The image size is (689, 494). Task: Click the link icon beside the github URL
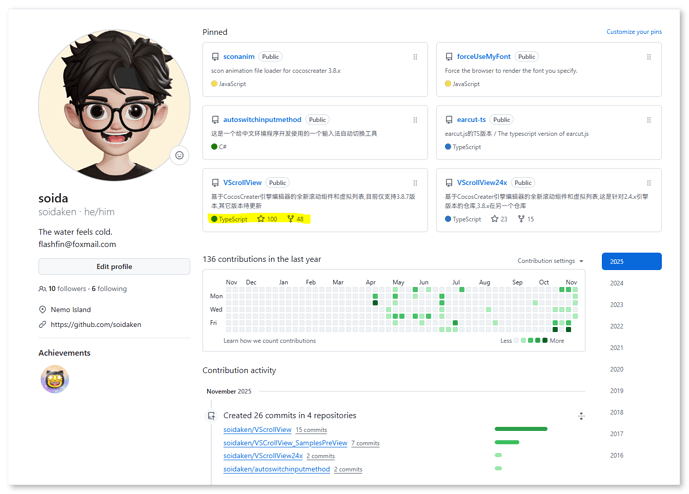click(x=42, y=324)
